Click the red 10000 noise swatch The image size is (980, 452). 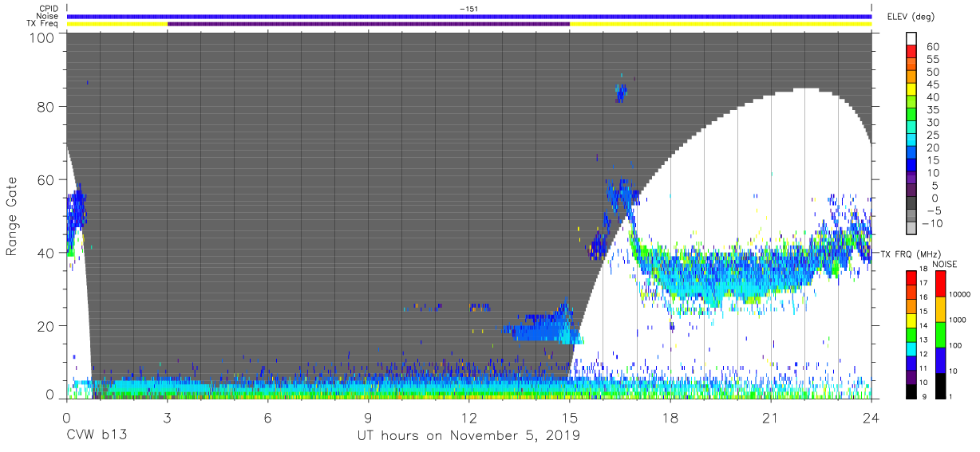click(x=941, y=284)
